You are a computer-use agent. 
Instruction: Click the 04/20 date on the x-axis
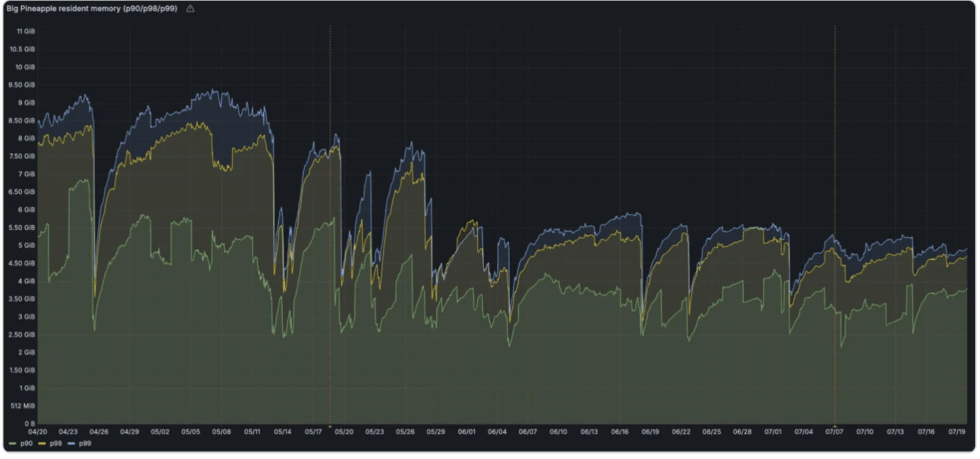point(37,432)
